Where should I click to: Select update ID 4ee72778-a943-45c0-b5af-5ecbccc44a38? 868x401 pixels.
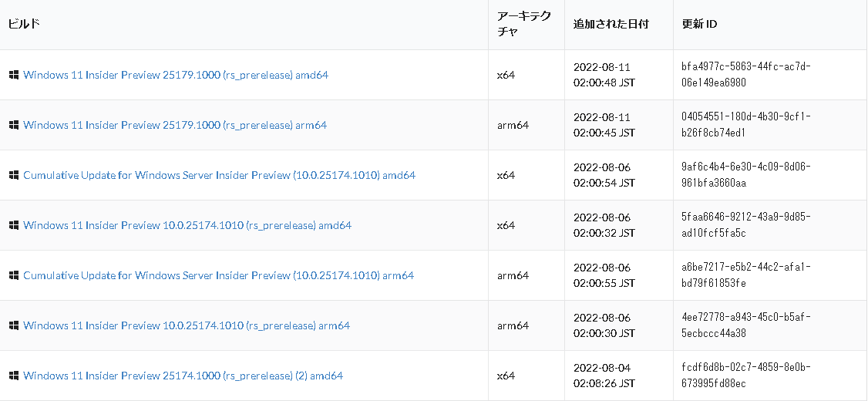click(746, 325)
